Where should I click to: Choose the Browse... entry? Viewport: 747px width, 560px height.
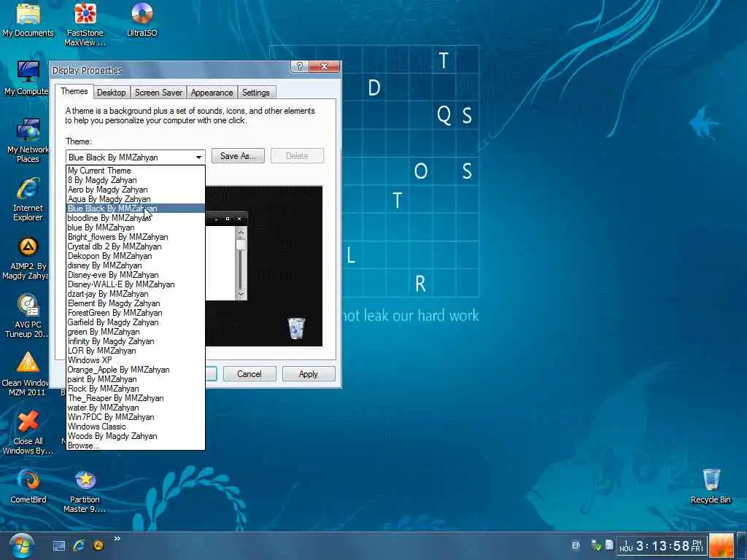click(135, 446)
